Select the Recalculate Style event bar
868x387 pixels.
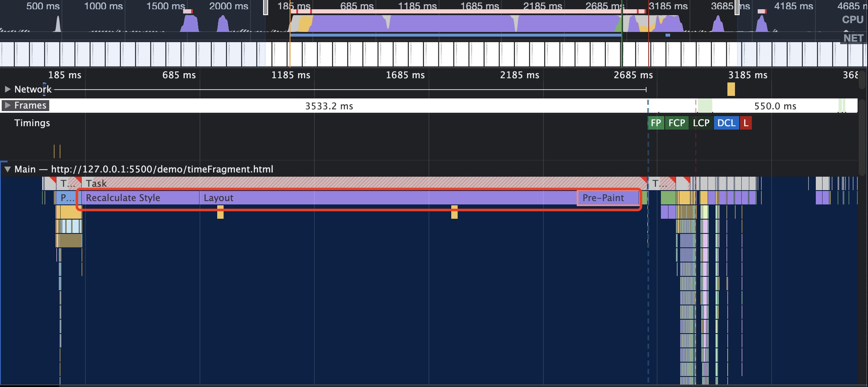click(140, 198)
